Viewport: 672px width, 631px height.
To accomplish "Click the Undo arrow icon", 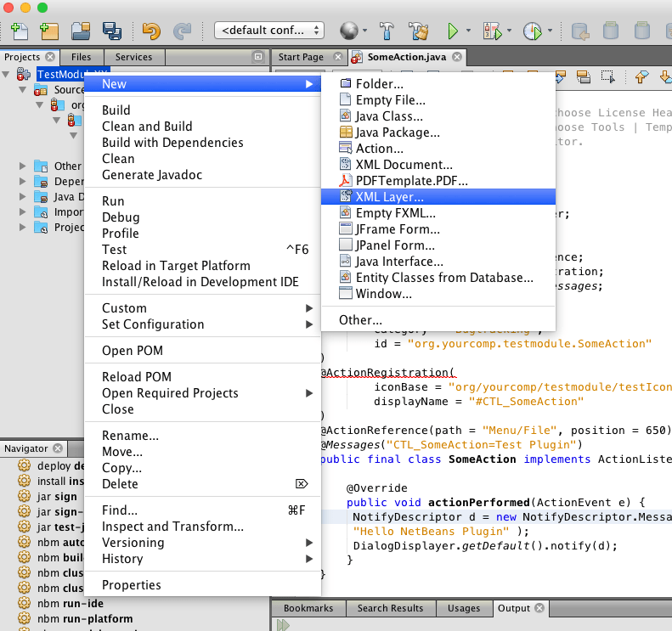I will (x=151, y=31).
